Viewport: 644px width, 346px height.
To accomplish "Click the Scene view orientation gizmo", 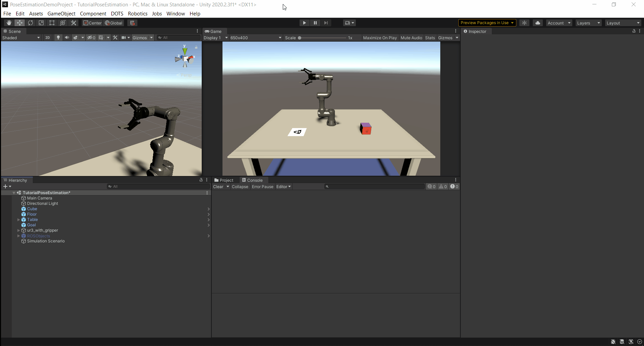I will pyautogui.click(x=185, y=59).
